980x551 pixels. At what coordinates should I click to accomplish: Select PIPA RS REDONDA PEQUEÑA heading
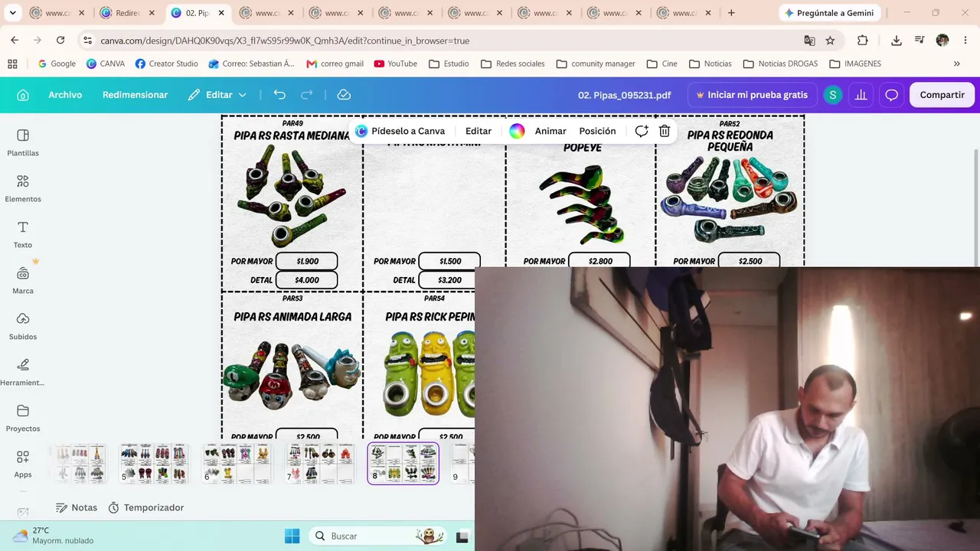pos(730,141)
